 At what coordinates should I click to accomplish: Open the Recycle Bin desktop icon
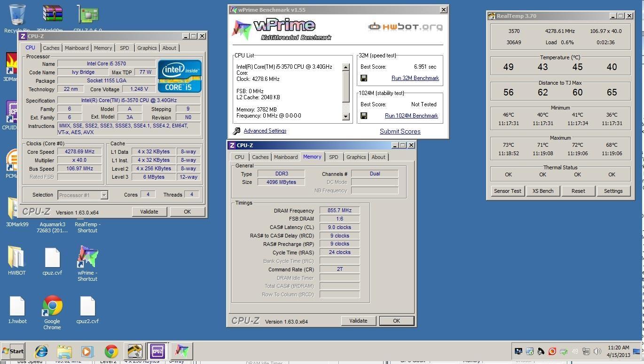[x=17, y=16]
